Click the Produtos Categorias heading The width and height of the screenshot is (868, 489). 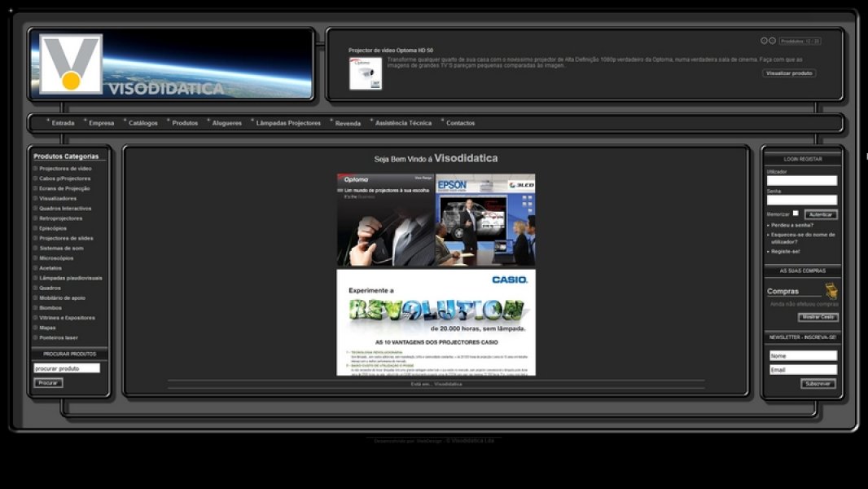tap(66, 156)
